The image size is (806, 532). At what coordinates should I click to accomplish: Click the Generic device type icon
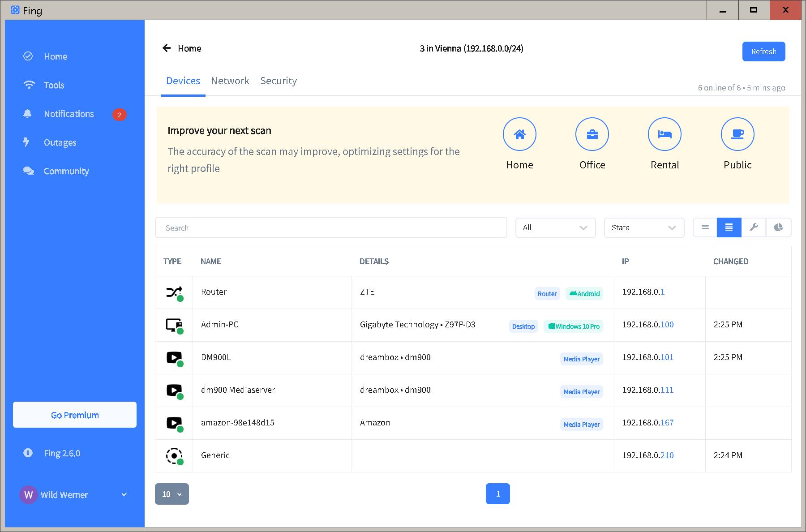174,456
